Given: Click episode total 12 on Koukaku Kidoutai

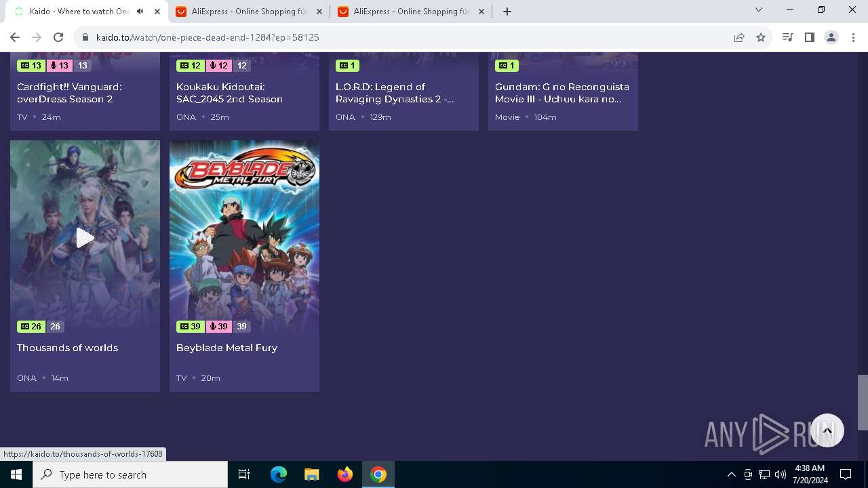Looking at the screenshot, I should point(241,66).
